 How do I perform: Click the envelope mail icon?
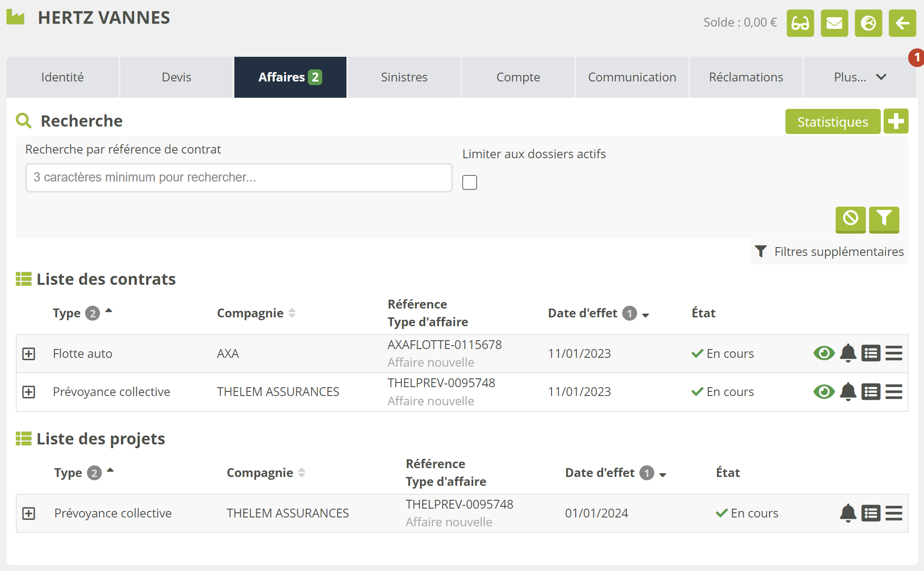[834, 23]
